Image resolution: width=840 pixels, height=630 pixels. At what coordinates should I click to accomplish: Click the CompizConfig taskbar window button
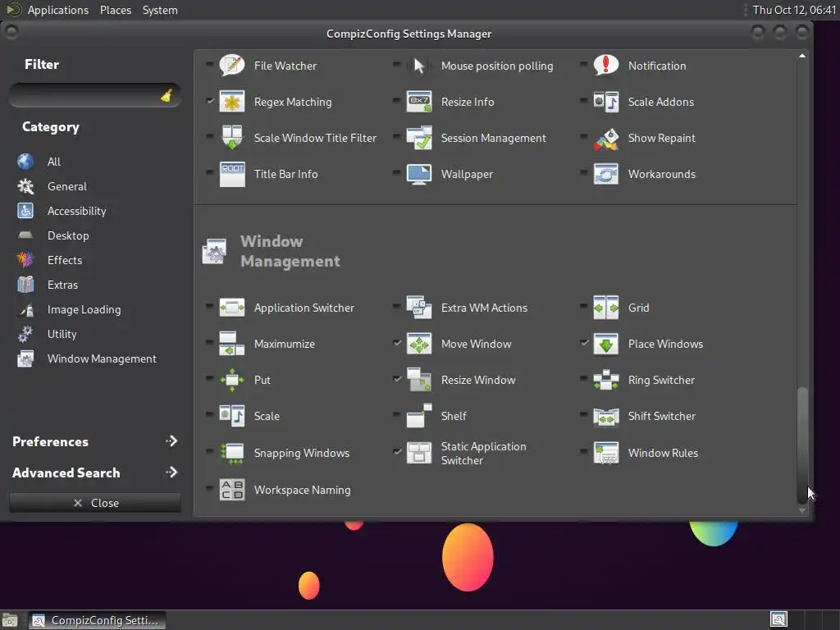tap(97, 620)
